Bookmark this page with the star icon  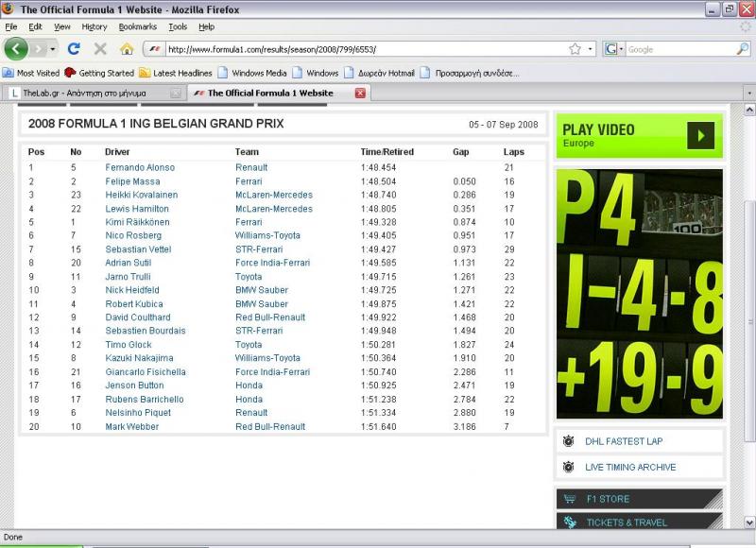(x=575, y=49)
